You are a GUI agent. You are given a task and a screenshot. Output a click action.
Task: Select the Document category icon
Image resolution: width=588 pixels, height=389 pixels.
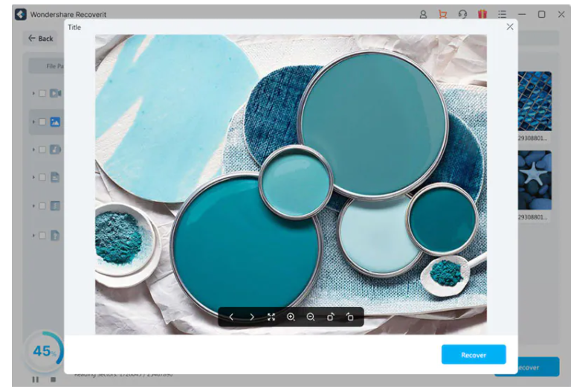[55, 177]
